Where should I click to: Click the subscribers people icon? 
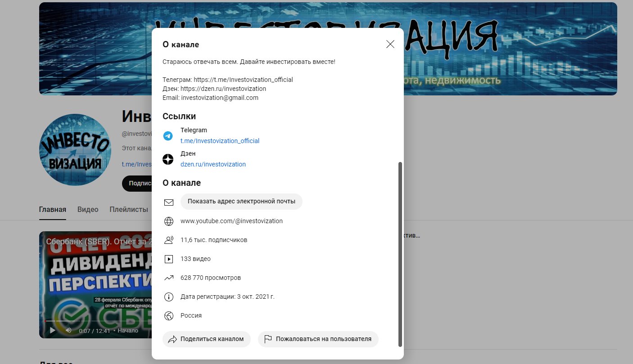point(169,240)
